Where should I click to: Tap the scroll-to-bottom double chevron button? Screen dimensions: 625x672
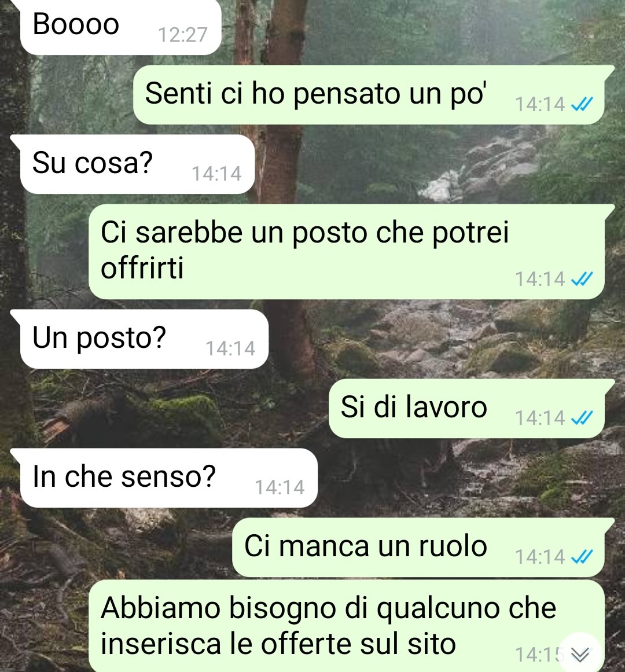580,654
